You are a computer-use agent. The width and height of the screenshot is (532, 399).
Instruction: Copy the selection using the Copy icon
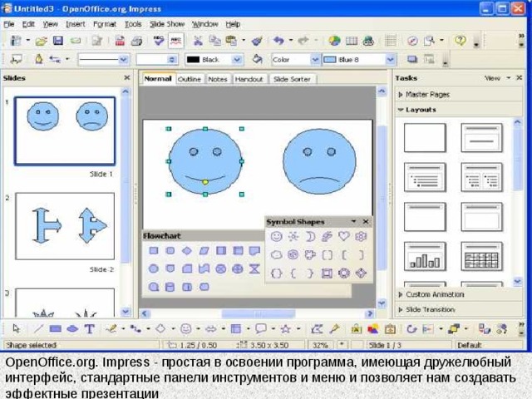(214, 41)
